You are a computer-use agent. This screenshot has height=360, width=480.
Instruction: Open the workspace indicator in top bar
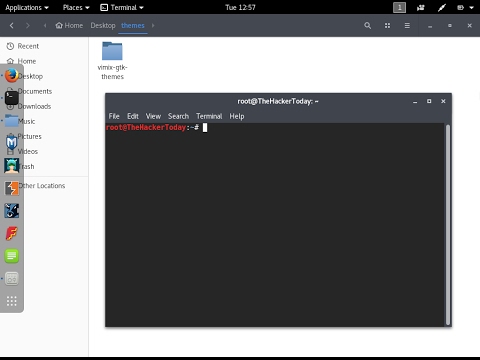pyautogui.click(x=399, y=7)
